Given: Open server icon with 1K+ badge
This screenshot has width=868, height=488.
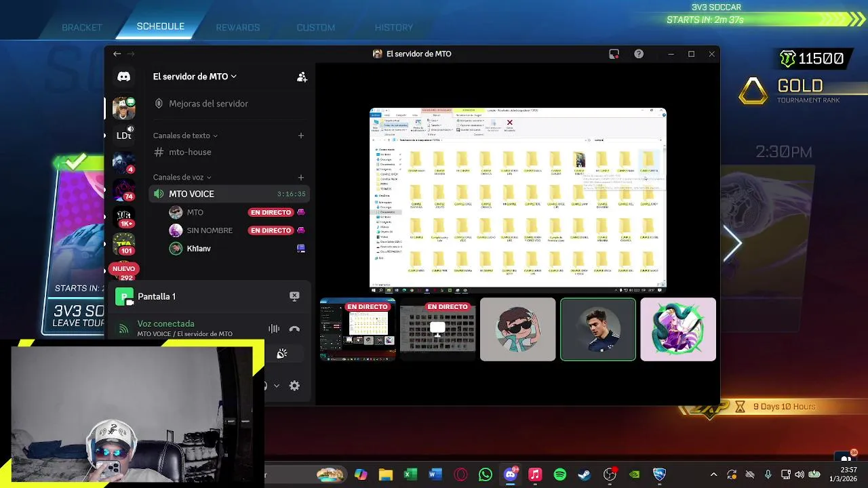Looking at the screenshot, I should click(123, 217).
